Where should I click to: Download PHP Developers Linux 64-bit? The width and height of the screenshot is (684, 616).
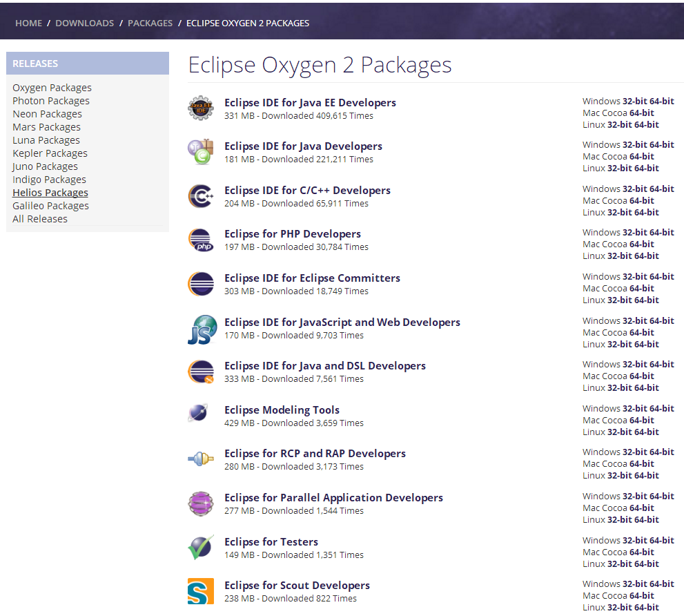pyautogui.click(x=647, y=256)
